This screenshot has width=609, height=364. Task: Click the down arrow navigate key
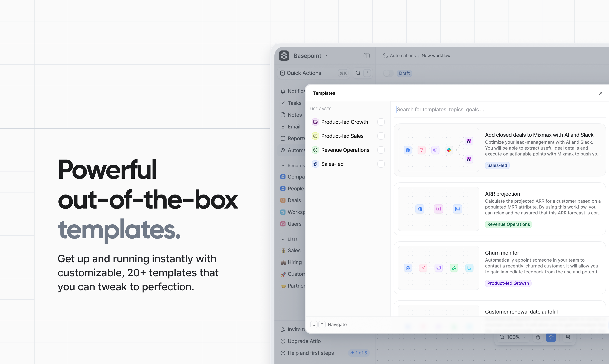click(314, 325)
